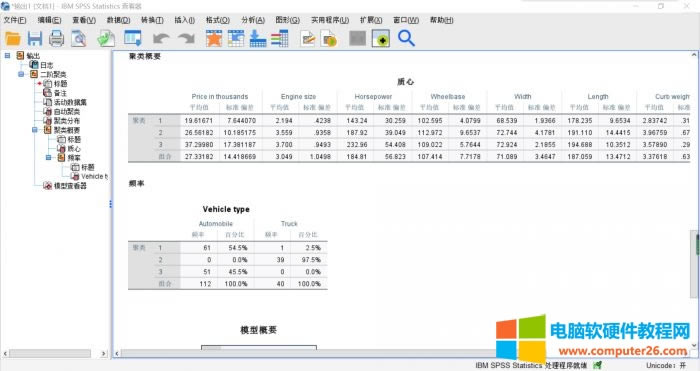
Task: Collapse the 输出 root tree node
Action: pyautogui.click(x=8, y=55)
